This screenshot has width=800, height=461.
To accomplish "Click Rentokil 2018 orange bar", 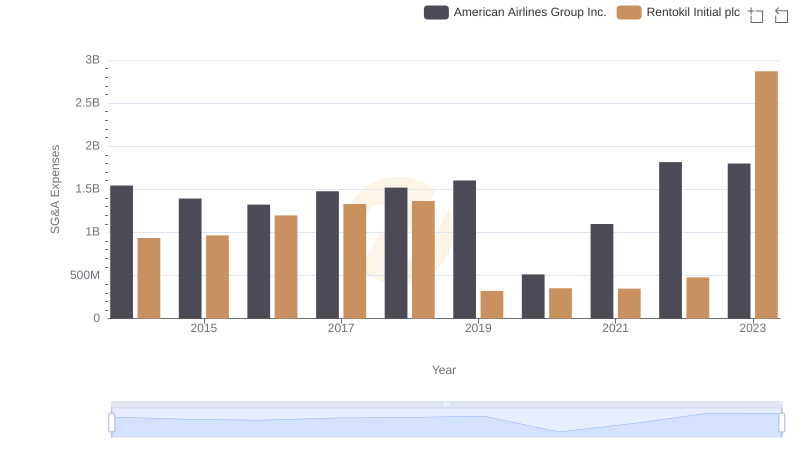I will coord(423,260).
